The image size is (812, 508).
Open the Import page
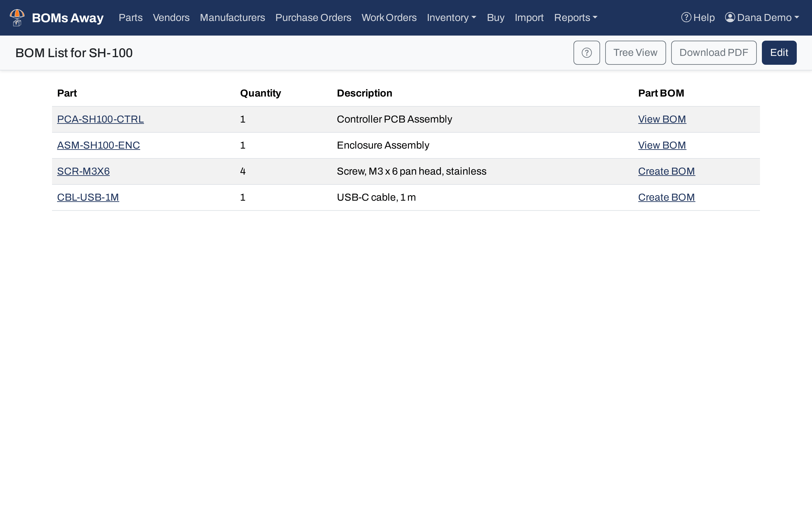(529, 17)
